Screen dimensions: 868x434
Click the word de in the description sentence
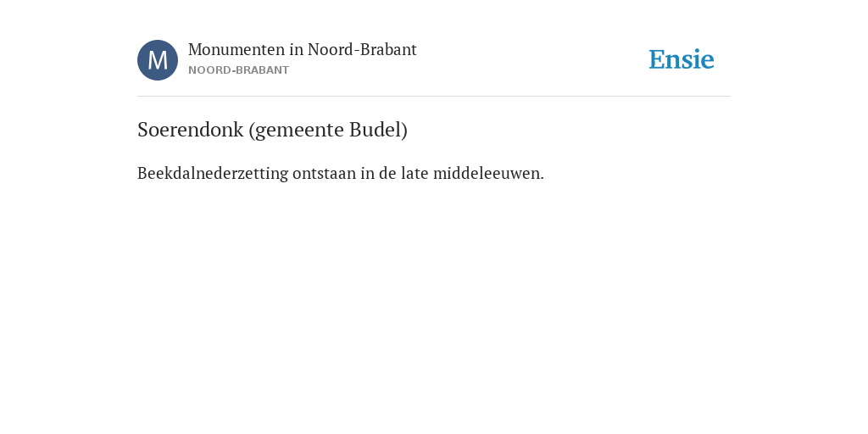387,173
